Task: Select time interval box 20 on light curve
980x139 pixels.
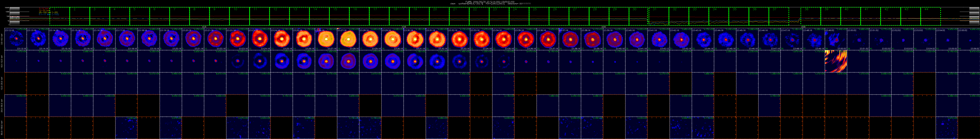Action: (x=439, y=16)
